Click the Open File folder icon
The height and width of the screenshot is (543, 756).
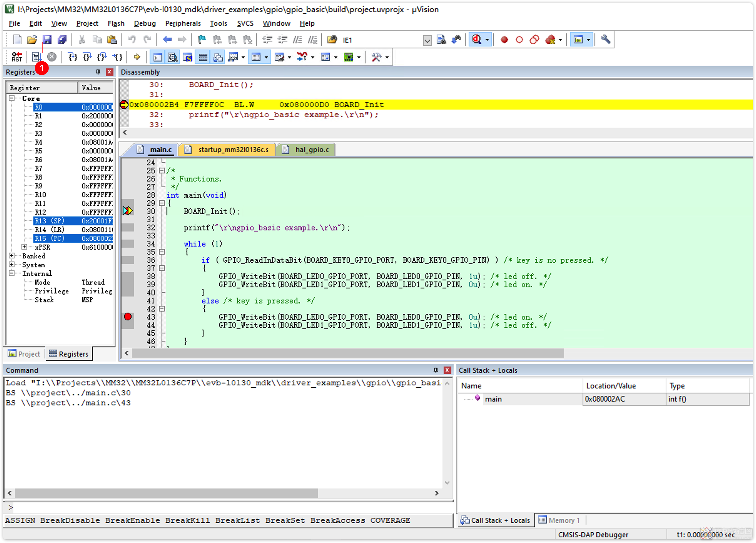pos(32,40)
